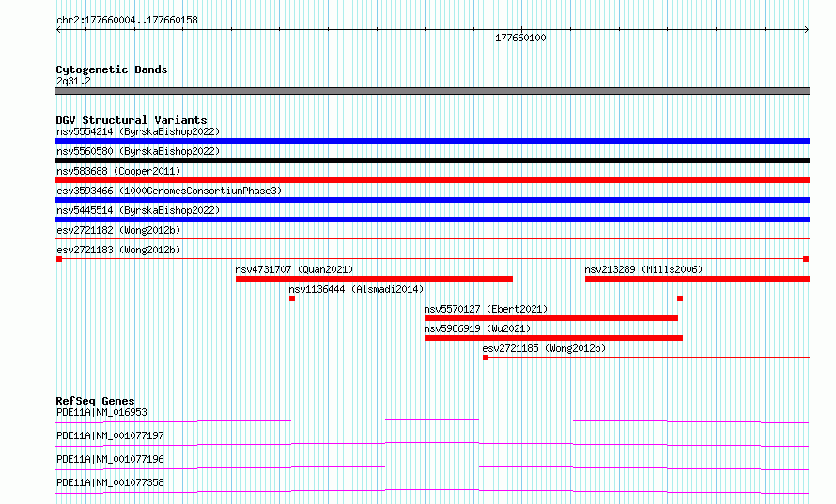Open the nsv5986919 (Wu2021) variant label
The height and width of the screenshot is (504, 836).
477,328
